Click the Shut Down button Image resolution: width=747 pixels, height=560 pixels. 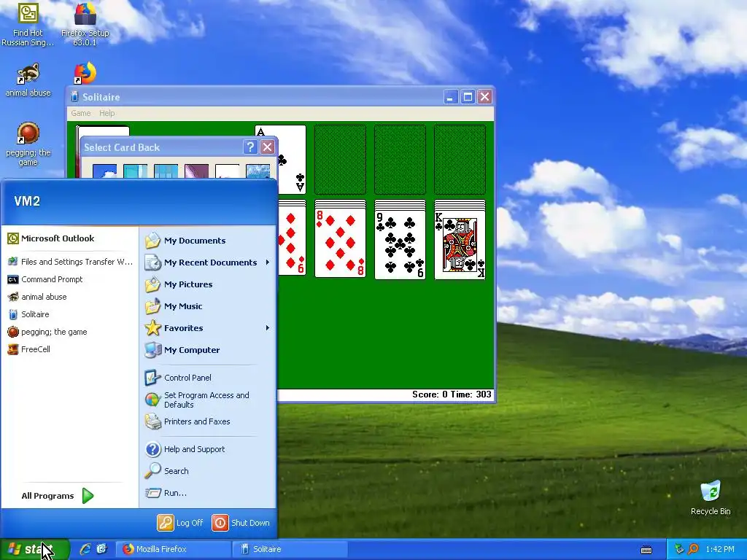pos(241,523)
